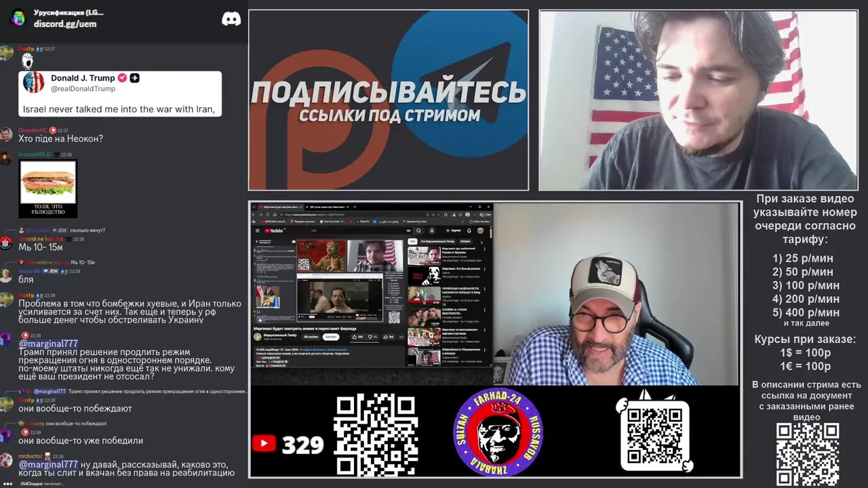This screenshot has height=488, width=868.
Task: Open options menu for first suggested video
Action: coord(485,249)
